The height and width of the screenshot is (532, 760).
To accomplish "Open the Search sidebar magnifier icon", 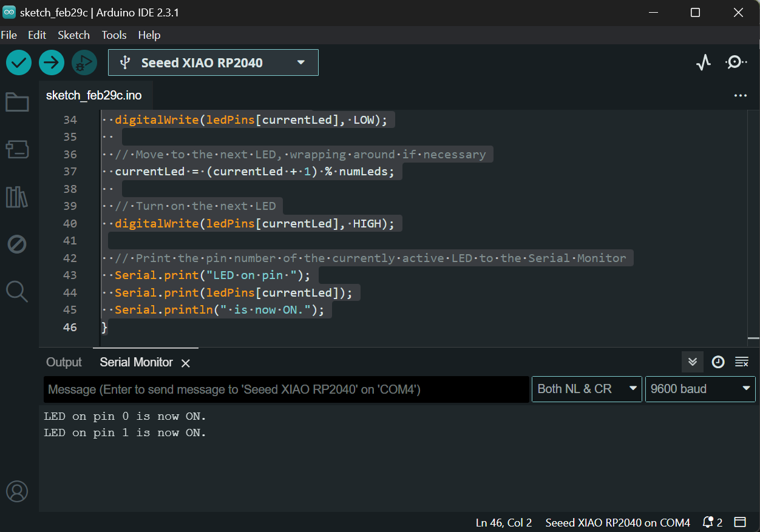I will pyautogui.click(x=17, y=291).
